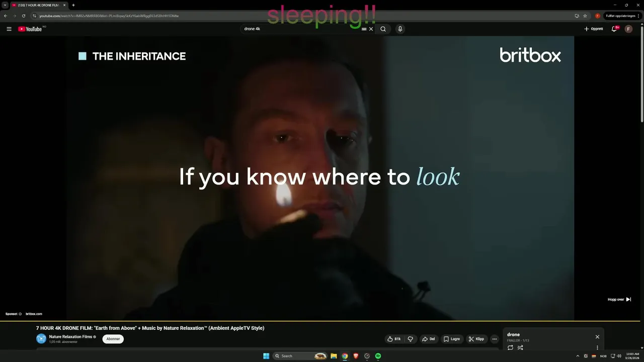The image size is (644, 362).
Task: Open the 'drone' playlist title
Action: point(513,335)
